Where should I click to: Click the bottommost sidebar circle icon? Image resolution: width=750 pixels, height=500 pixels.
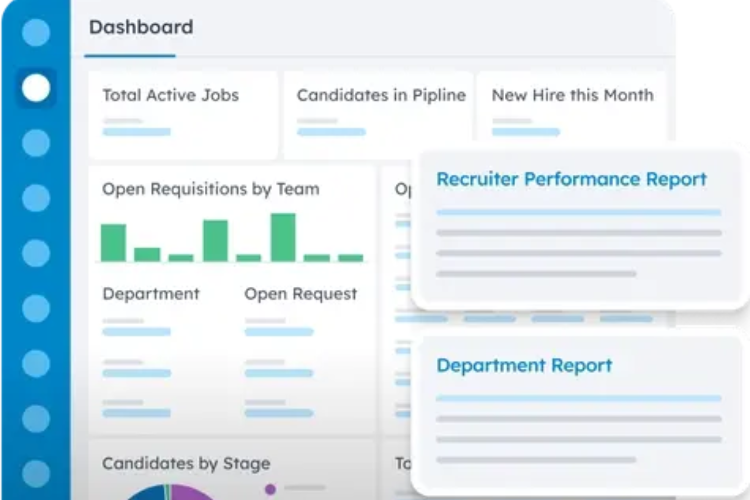click(x=36, y=474)
